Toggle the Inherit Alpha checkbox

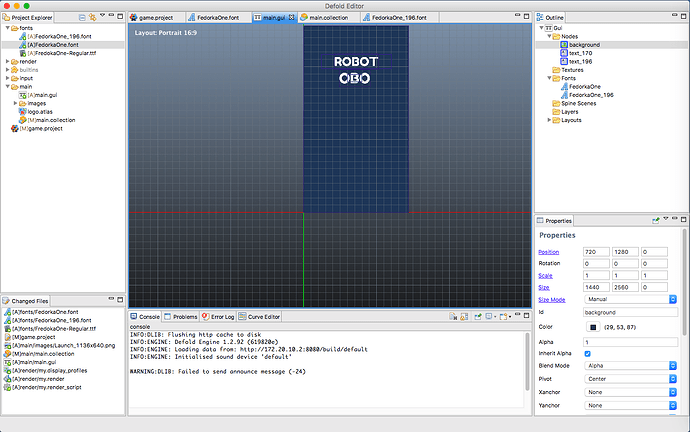coord(587,353)
